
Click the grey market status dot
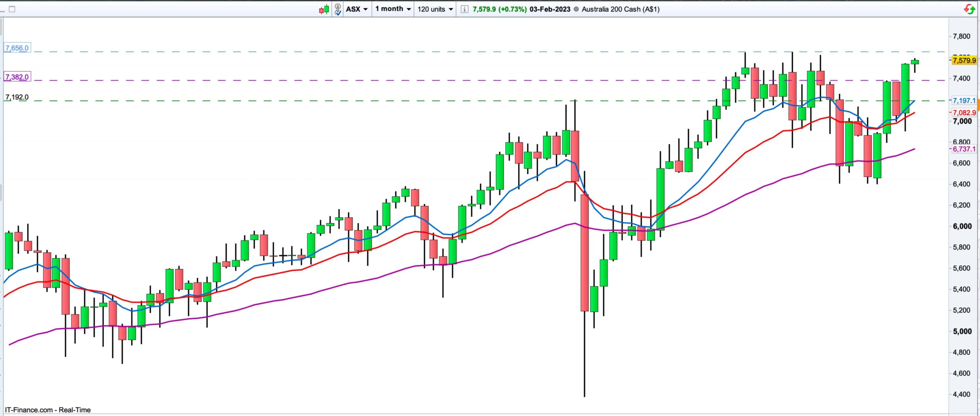[x=576, y=9]
